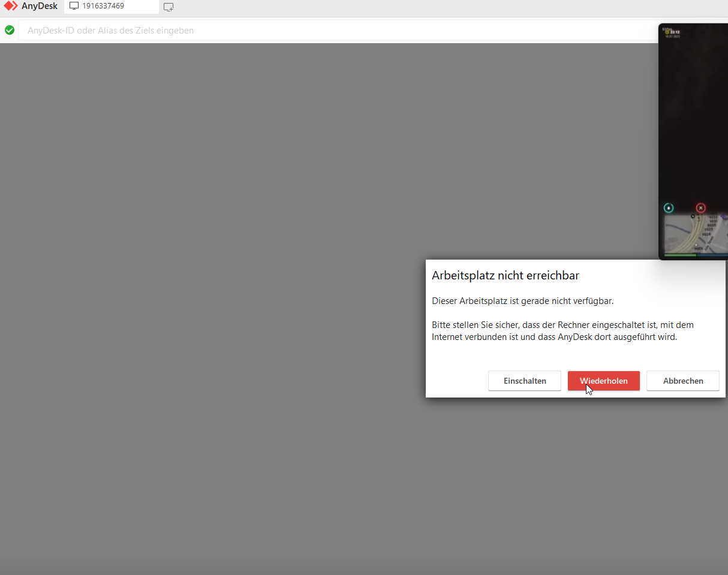Image resolution: width=728 pixels, height=575 pixels.
Task: Click the dark game preview area
Action: tap(693, 120)
